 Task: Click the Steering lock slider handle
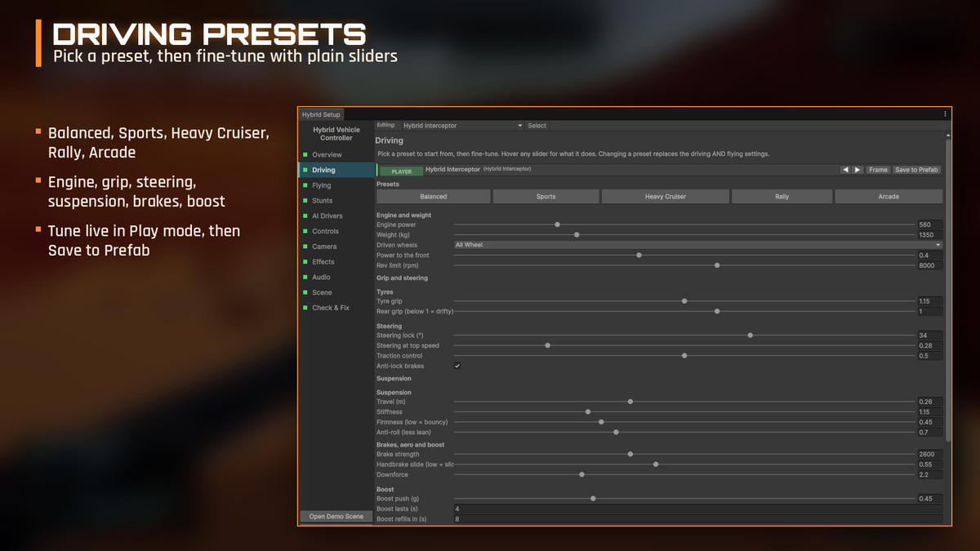click(750, 335)
